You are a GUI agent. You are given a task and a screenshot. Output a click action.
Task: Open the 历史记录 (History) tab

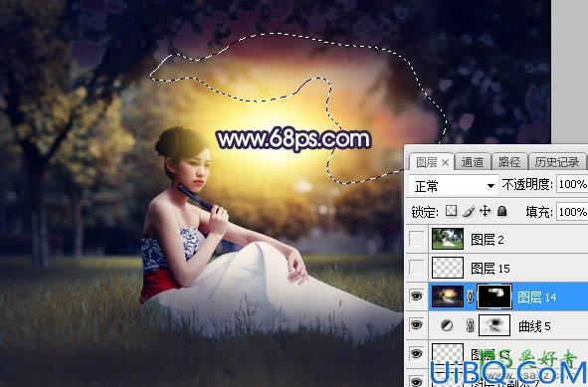coord(557,162)
